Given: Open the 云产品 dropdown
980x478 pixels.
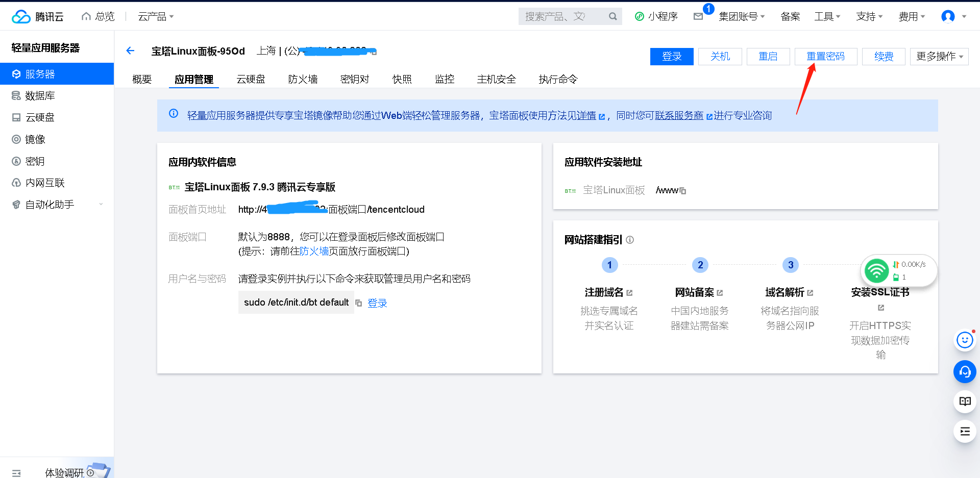Looking at the screenshot, I should [x=156, y=16].
